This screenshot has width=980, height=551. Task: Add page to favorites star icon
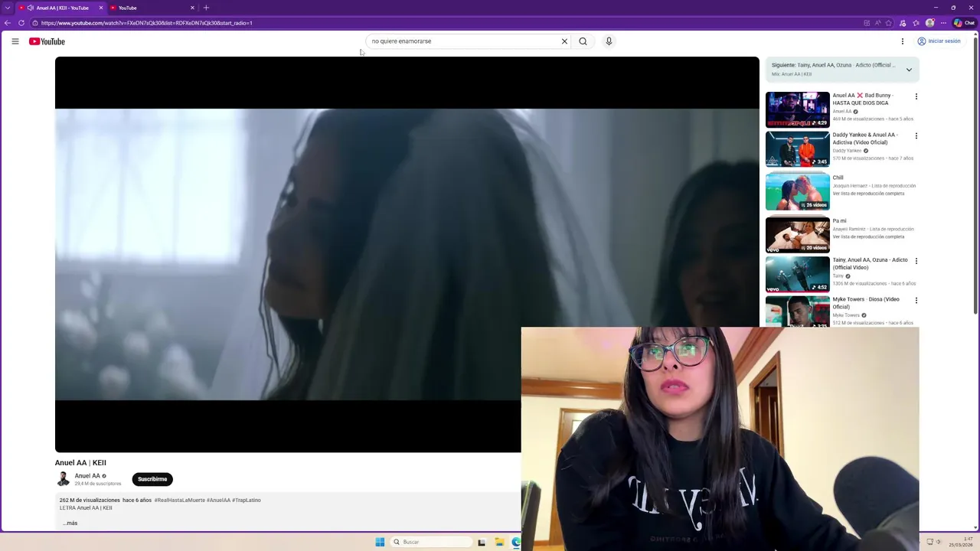click(x=888, y=23)
